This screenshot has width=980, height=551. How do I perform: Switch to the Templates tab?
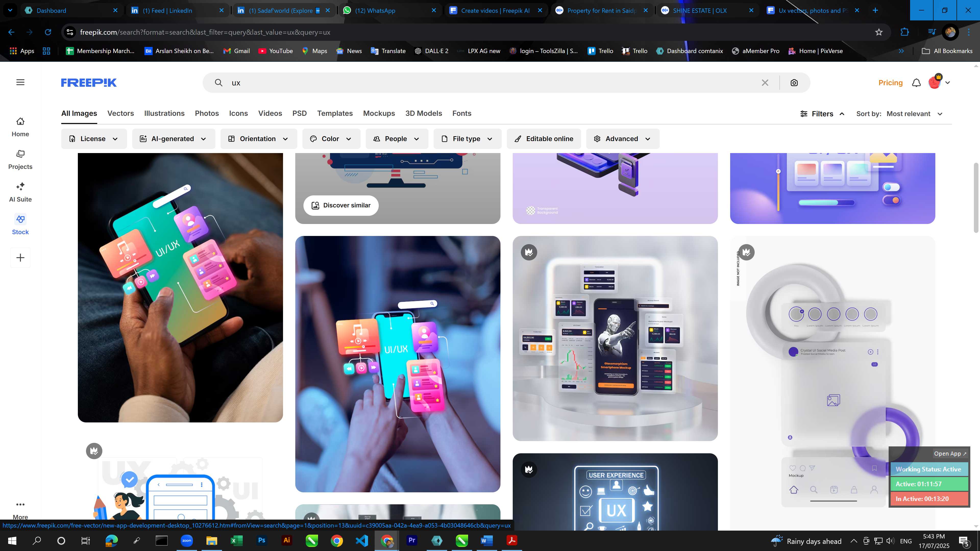click(335, 113)
